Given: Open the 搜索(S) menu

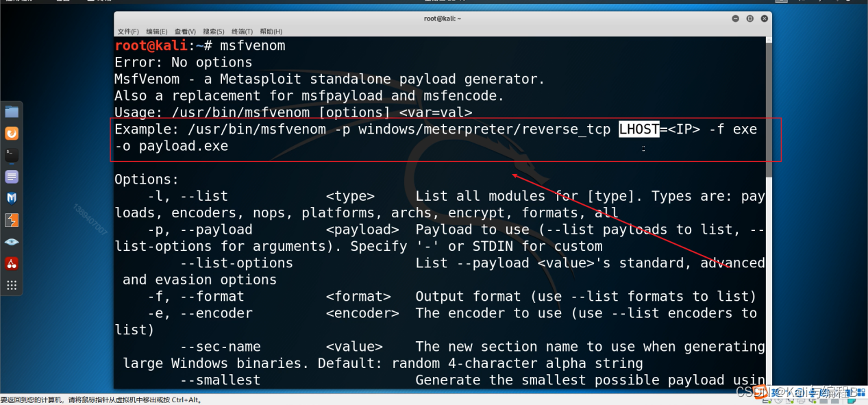Looking at the screenshot, I should [214, 32].
